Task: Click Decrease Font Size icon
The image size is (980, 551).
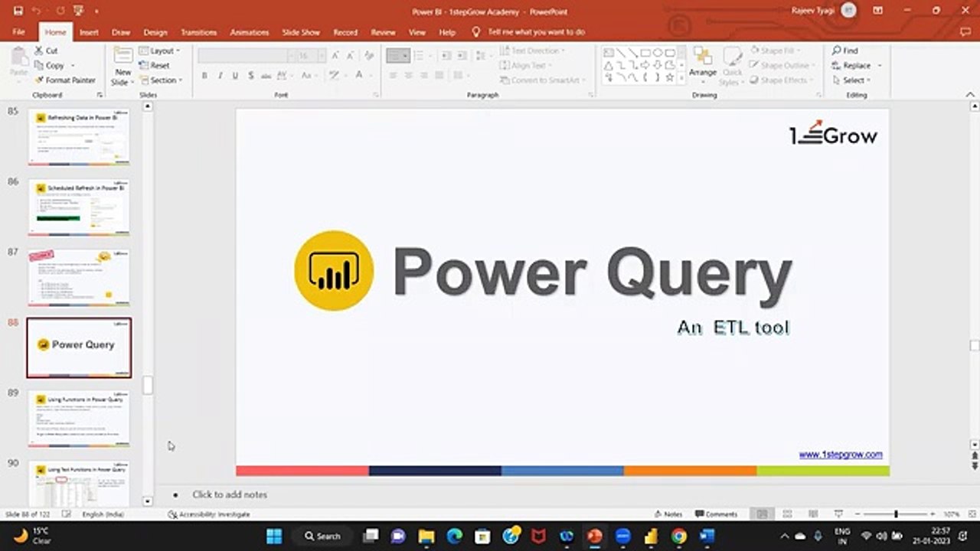Action: 350,56
